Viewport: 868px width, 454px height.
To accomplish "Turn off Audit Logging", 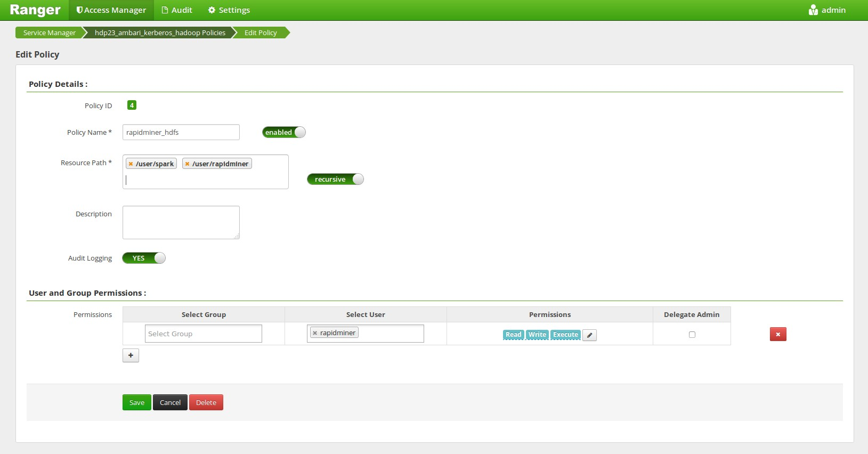I will (144, 258).
